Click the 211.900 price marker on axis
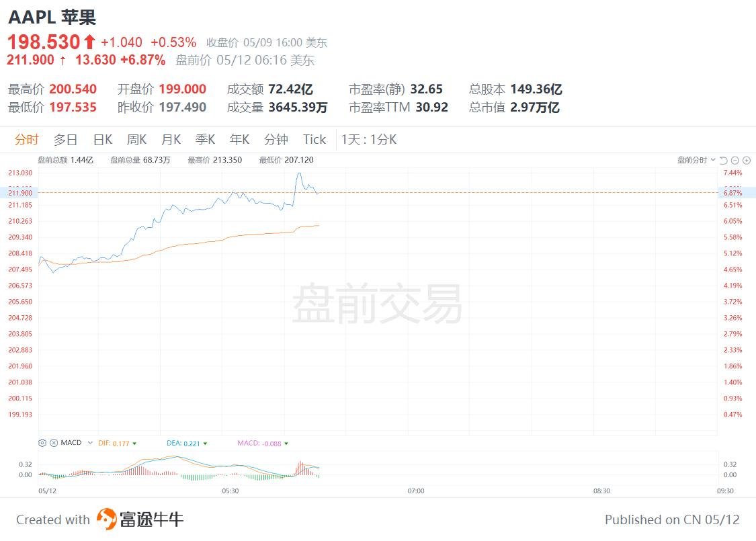The image size is (756, 541). (x=20, y=193)
